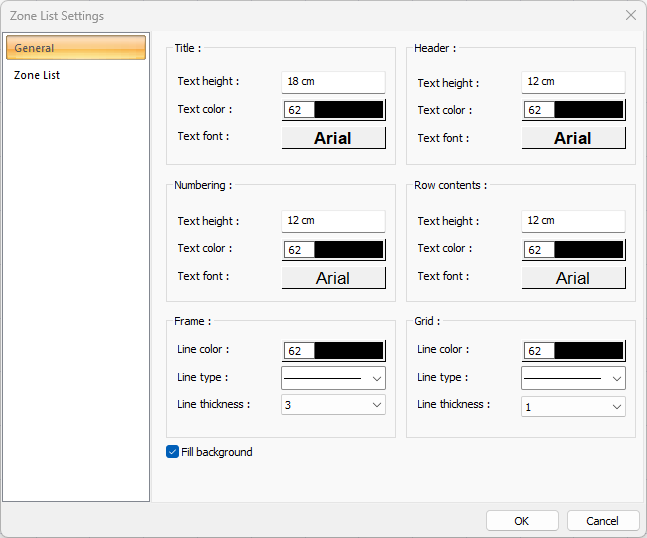Select General in the left list

(76, 48)
